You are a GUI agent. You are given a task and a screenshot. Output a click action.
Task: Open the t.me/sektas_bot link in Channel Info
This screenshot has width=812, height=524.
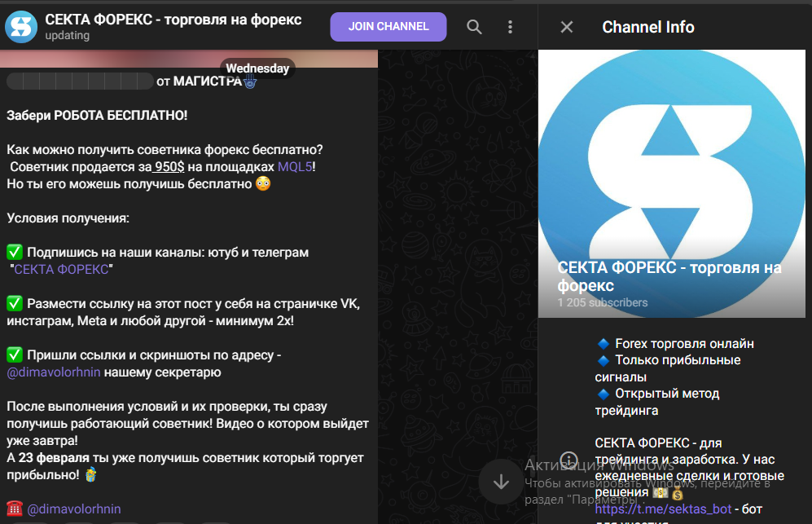[663, 509]
